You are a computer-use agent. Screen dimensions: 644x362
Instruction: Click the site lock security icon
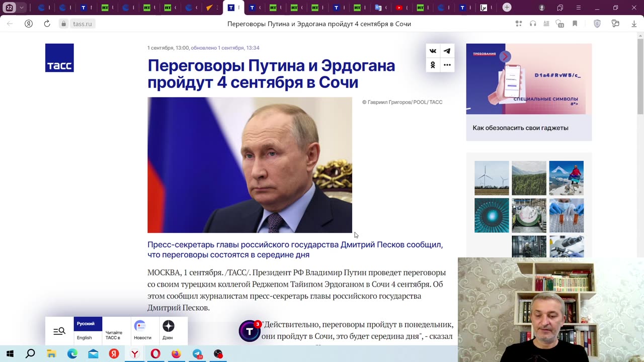63,24
